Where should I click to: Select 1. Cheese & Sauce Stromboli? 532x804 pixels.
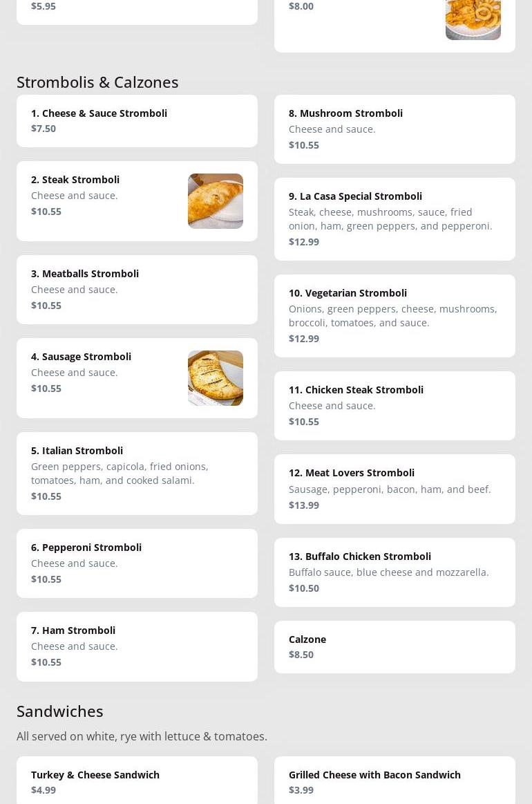tap(137, 121)
